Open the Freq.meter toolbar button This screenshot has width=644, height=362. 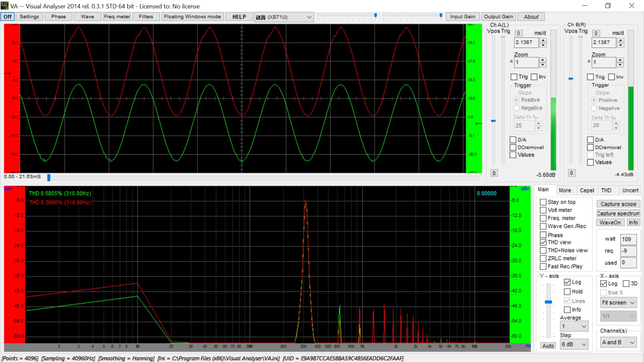click(x=117, y=16)
